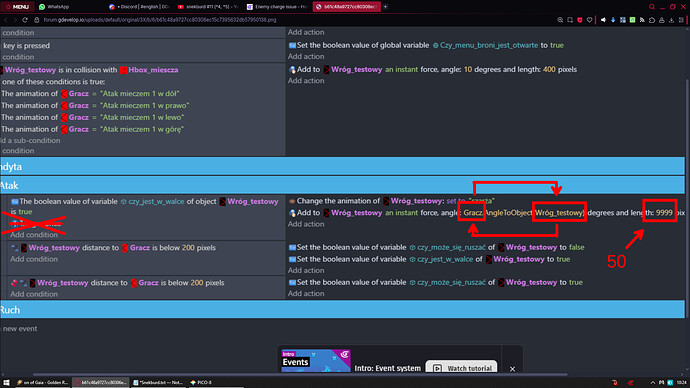Switch to the WhatsApp tab
This screenshot has width=690, height=388.
click(54, 7)
